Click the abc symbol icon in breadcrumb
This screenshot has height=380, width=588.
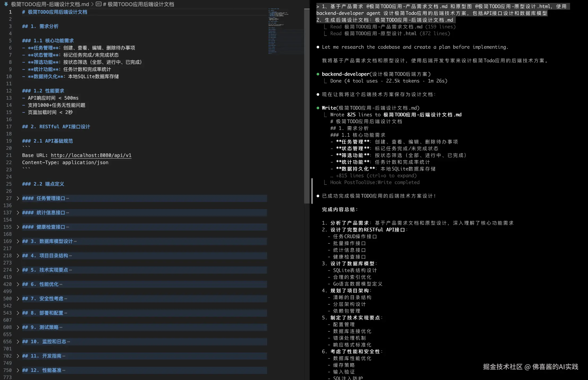[99, 4]
